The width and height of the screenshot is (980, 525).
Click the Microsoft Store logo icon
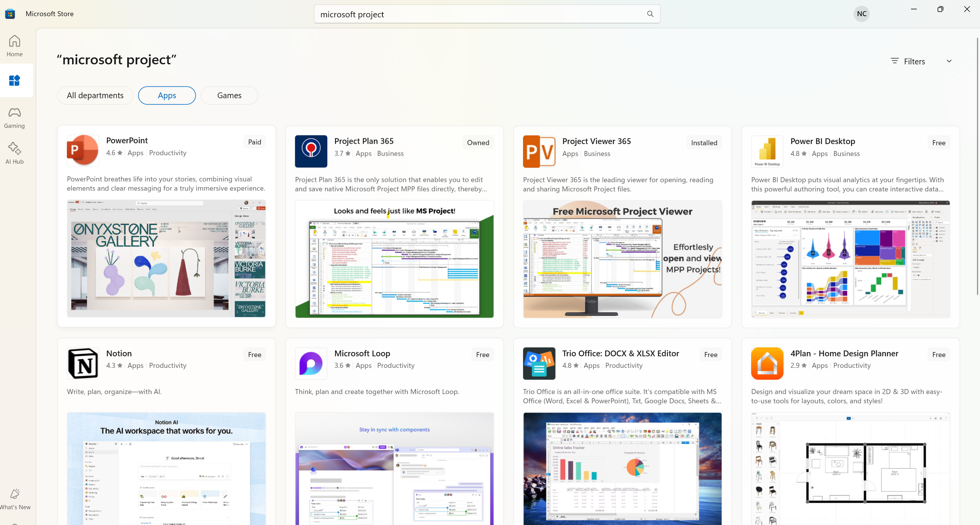[10, 14]
